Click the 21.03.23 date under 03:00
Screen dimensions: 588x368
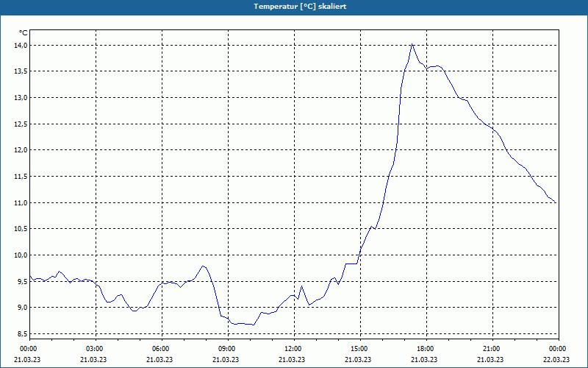pyautogui.click(x=93, y=360)
